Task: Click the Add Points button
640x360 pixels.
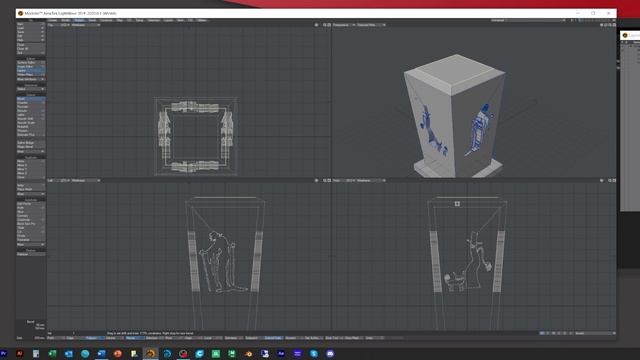Action: (31, 204)
